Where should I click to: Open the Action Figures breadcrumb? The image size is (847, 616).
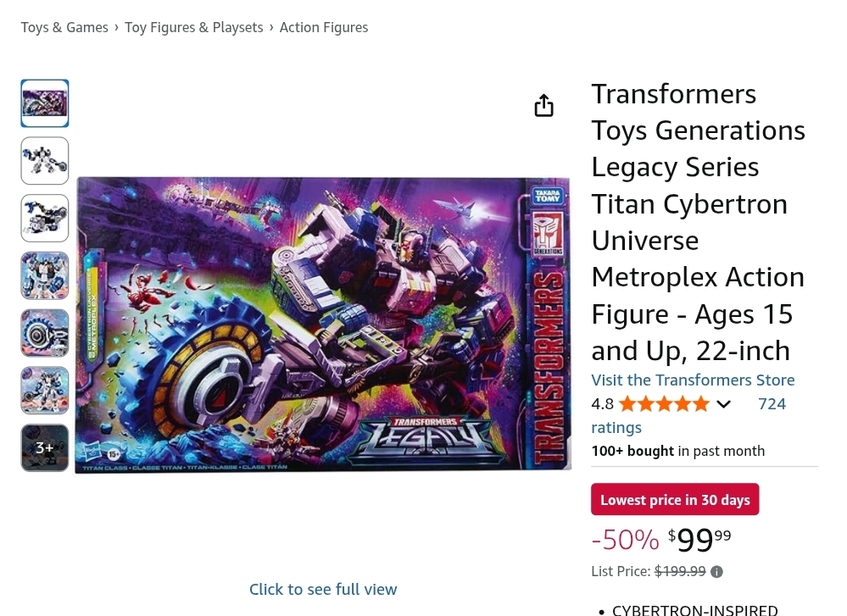point(324,27)
